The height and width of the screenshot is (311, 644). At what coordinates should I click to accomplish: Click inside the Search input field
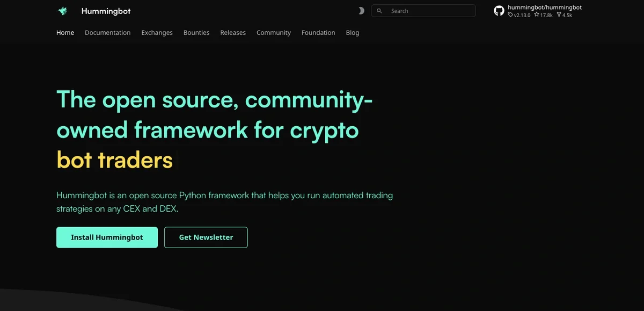pyautogui.click(x=424, y=10)
